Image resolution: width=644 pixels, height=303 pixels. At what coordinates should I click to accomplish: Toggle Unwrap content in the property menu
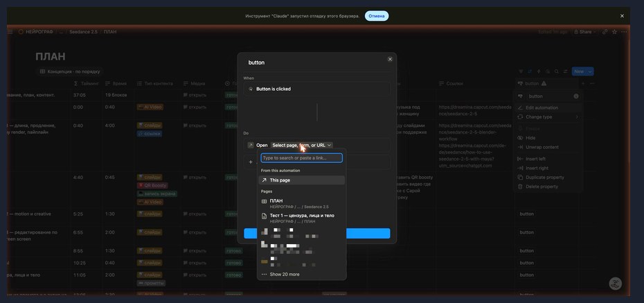click(548, 147)
